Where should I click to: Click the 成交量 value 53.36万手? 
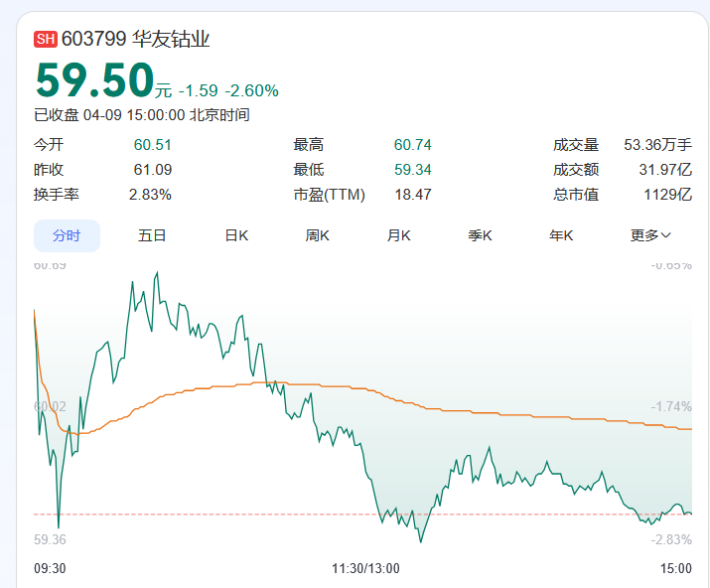click(657, 145)
